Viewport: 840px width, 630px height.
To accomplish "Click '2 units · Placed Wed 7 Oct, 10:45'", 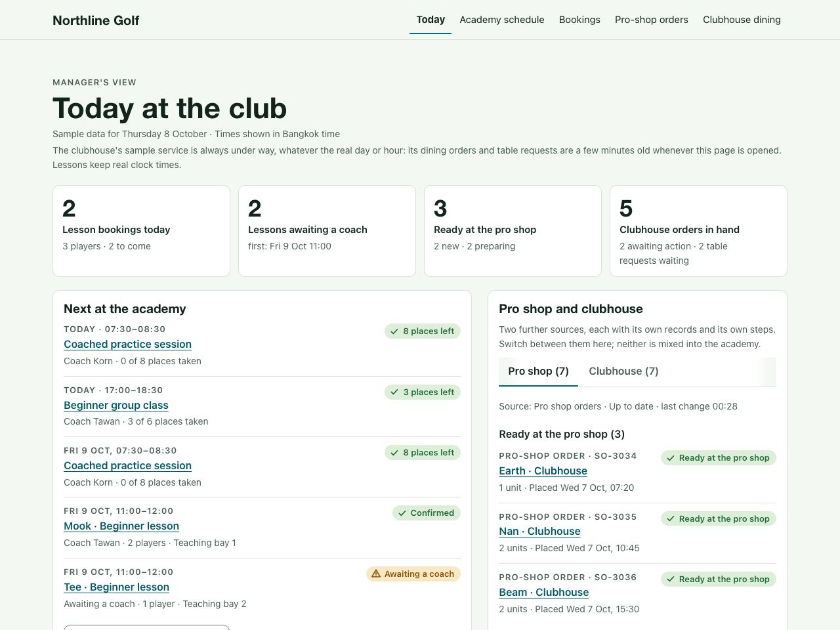I will click(x=569, y=549).
